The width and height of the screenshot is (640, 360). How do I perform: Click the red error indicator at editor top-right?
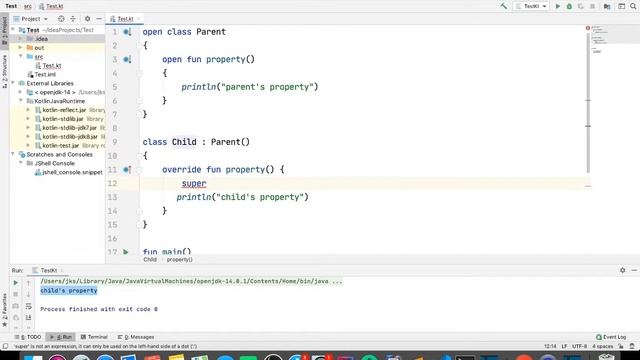point(588,28)
